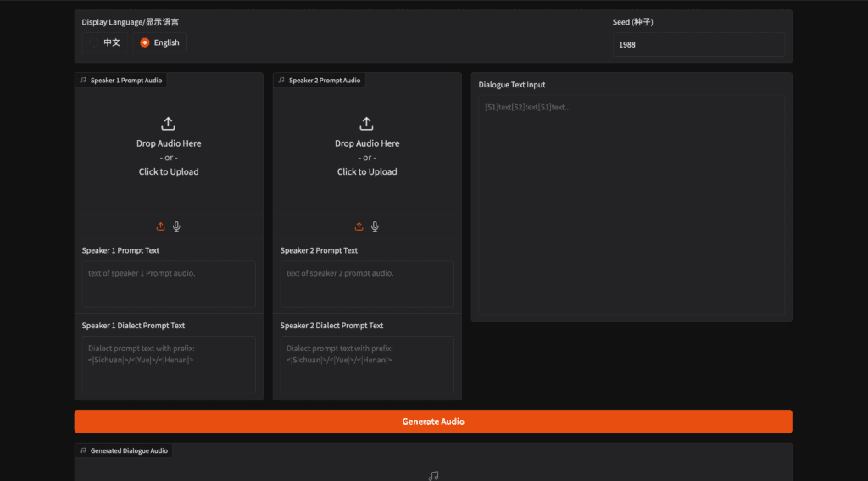Click the large upload arrow in Speaker 2 drop area
This screenshot has height=481, width=868.
pos(366,124)
